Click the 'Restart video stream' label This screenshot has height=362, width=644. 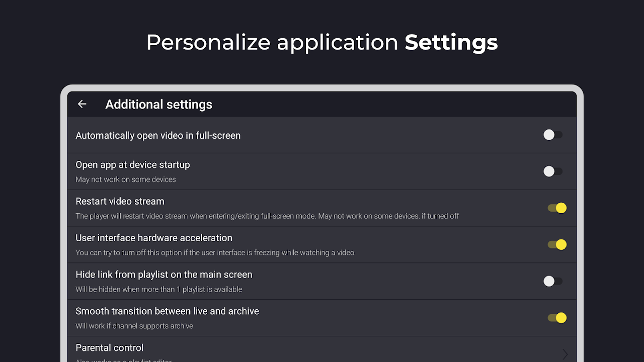coord(120,201)
